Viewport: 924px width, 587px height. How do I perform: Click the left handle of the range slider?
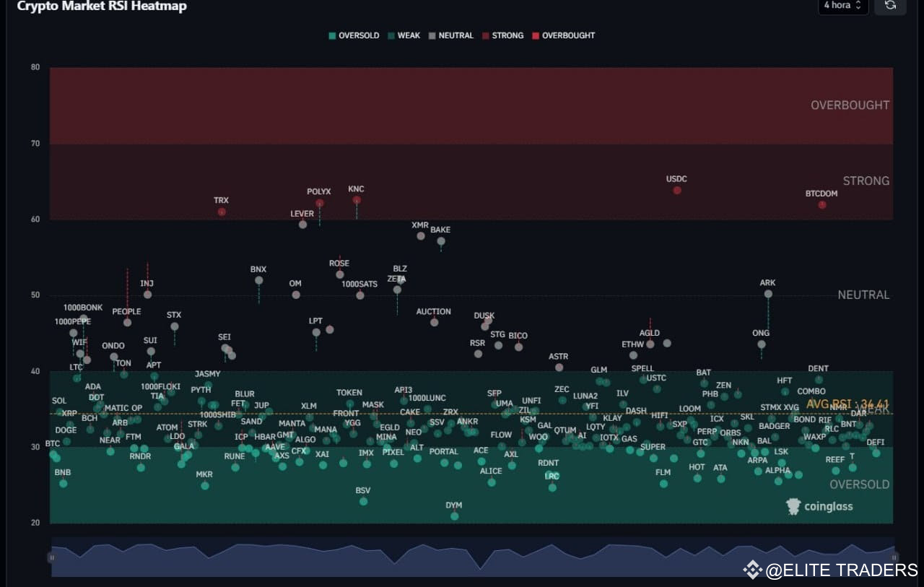click(x=51, y=557)
